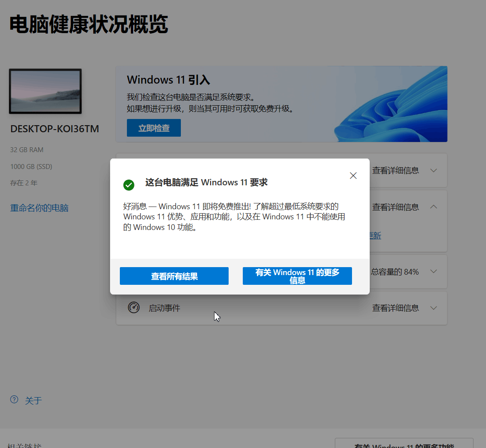Click the 关于 link
Image resolution: width=486 pixels, height=448 pixels.
pos(33,400)
